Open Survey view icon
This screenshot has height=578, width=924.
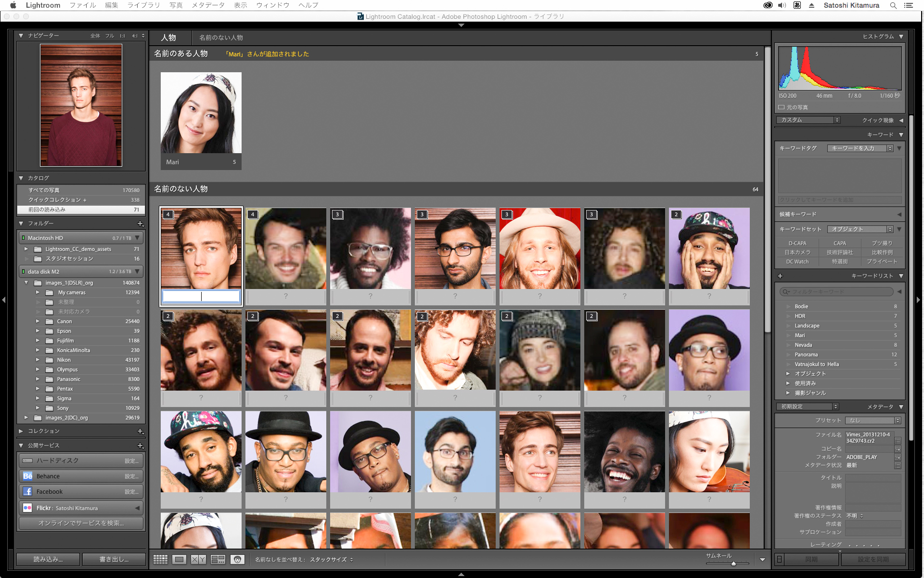coord(218,559)
